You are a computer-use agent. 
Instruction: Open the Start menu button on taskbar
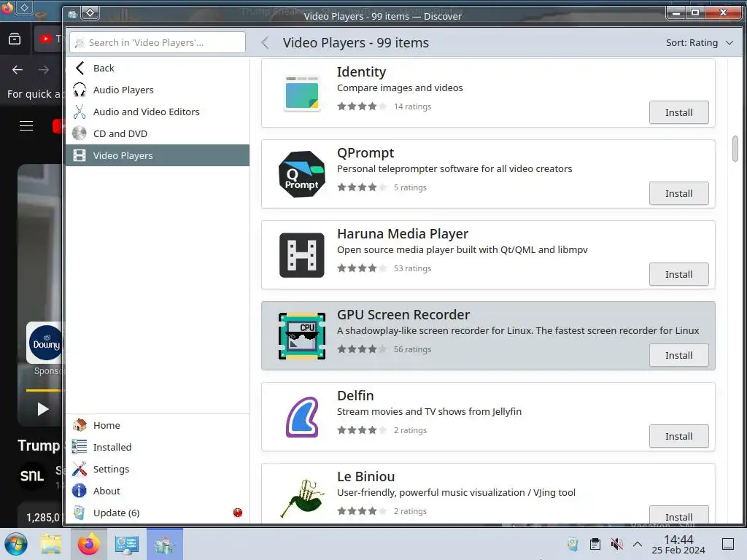point(16,544)
